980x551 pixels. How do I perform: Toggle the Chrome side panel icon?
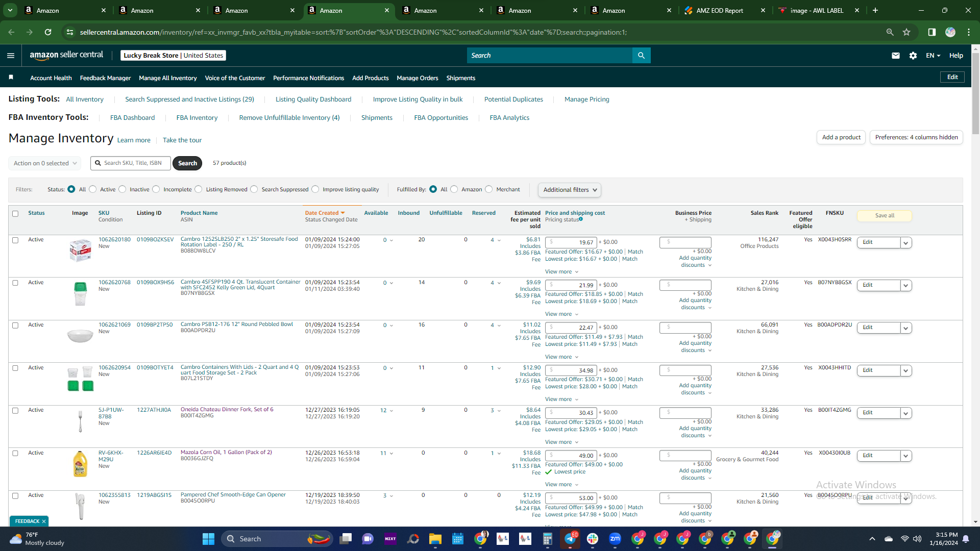(932, 32)
